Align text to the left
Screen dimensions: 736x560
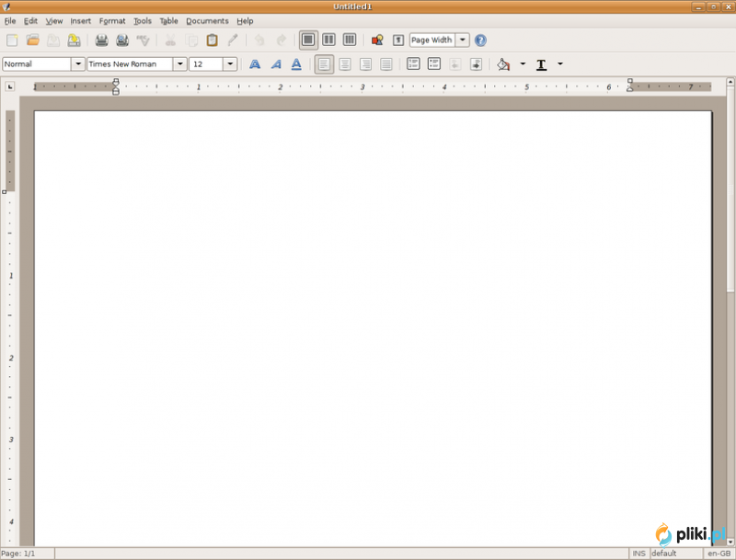tap(324, 64)
